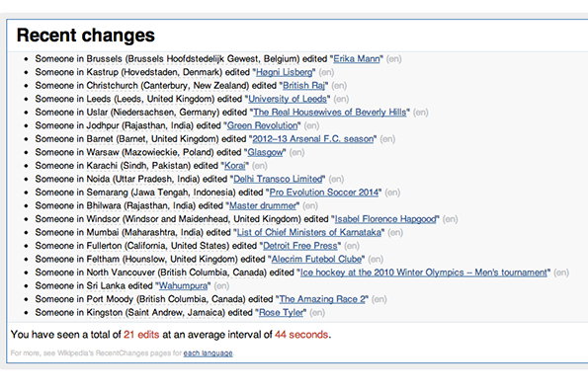Click 'Someone in Karachi (Sindh, Pakistan)' text

click(x=113, y=166)
